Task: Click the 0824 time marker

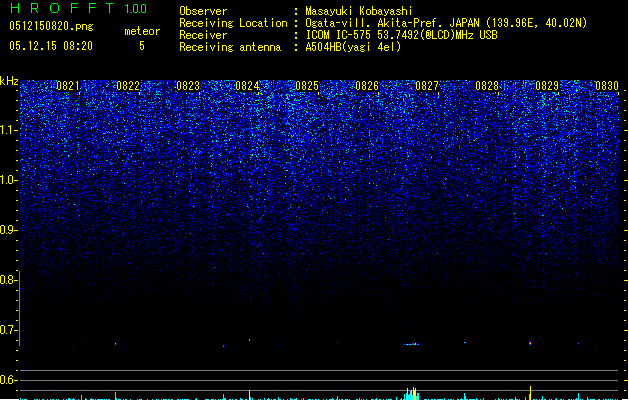Action: (247, 86)
